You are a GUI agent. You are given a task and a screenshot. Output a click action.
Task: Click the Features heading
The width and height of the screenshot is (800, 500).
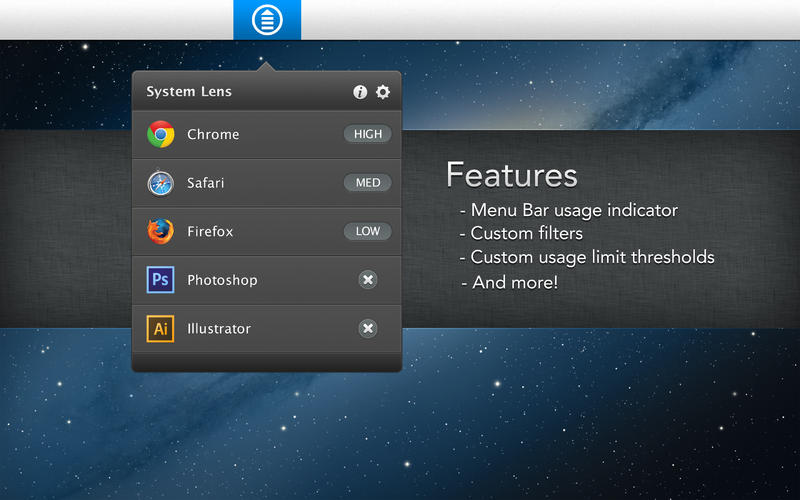(x=512, y=175)
